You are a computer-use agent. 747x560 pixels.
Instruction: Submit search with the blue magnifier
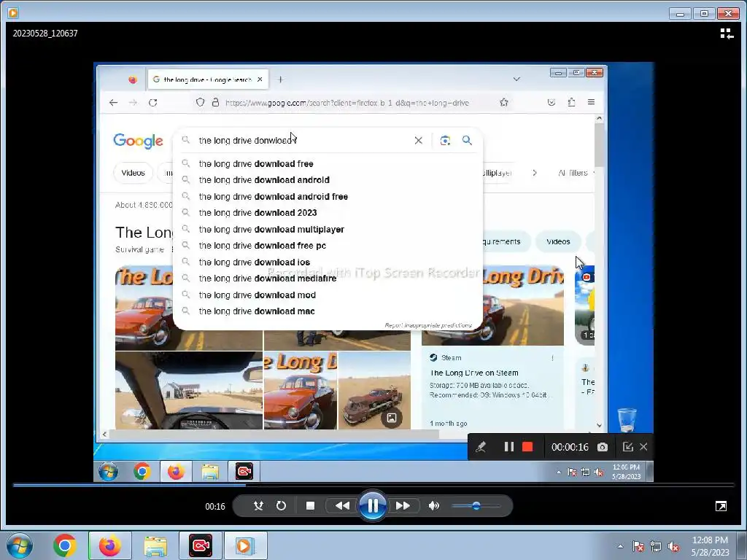point(467,140)
